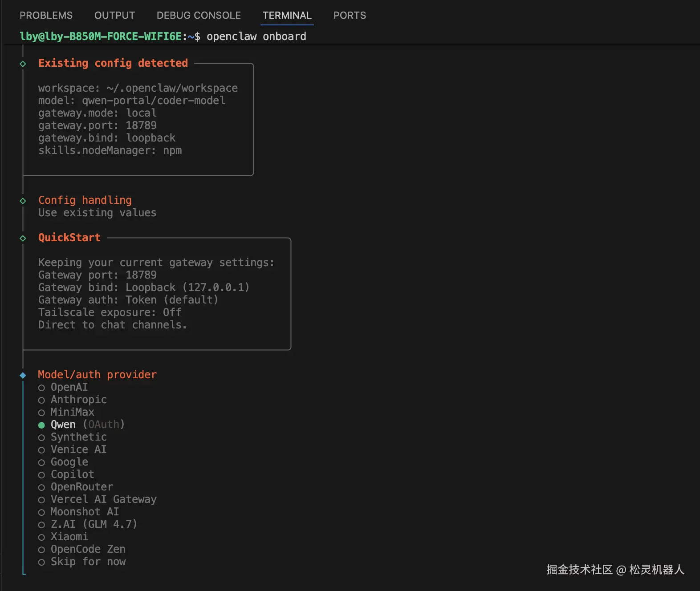The height and width of the screenshot is (591, 700).
Task: Click the green diamond beside Existing config detected
Action: pyautogui.click(x=23, y=64)
